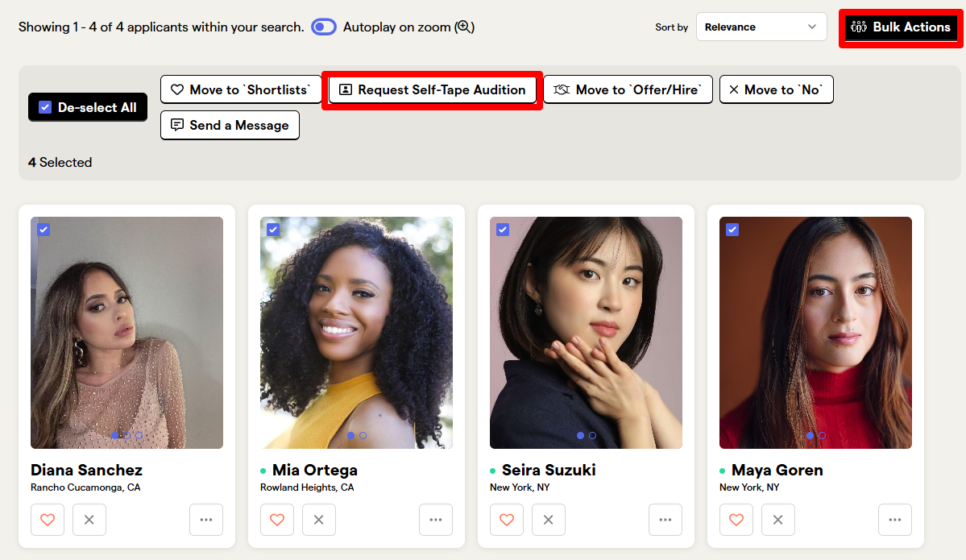Click Request Self-Tape Audition button

point(433,89)
